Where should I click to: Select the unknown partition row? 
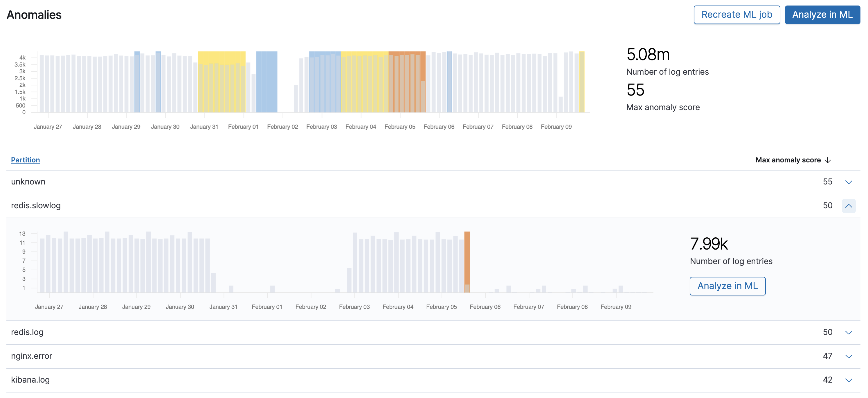click(28, 182)
